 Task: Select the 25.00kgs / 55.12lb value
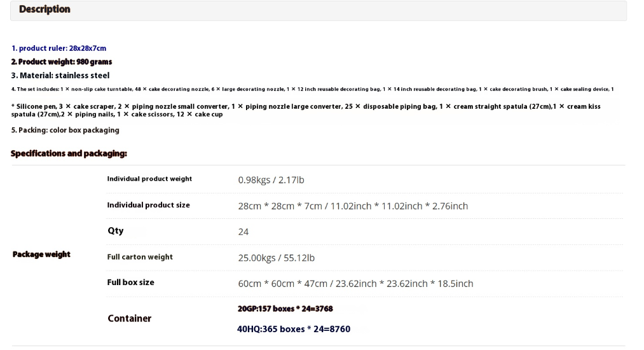[x=276, y=258]
